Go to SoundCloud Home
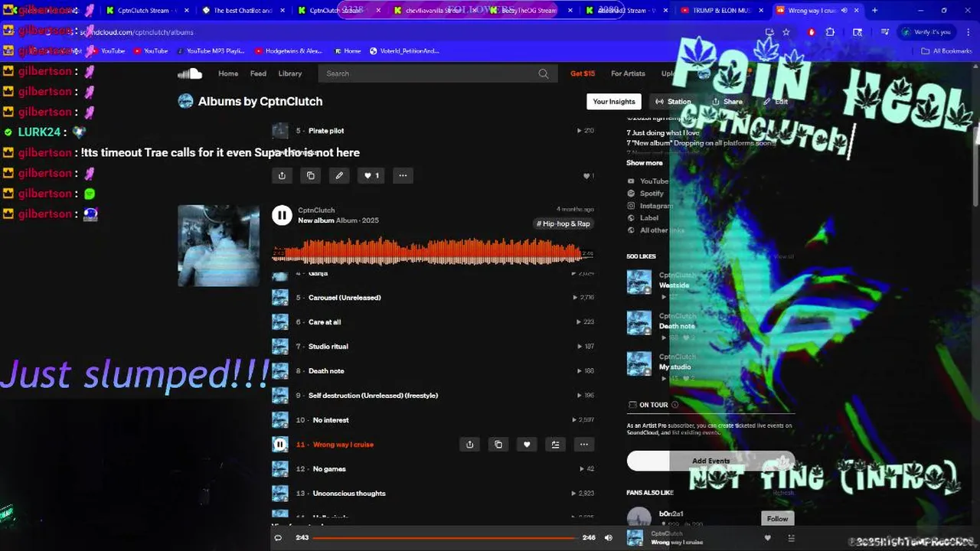Image resolution: width=980 pixels, height=551 pixels. [228, 73]
